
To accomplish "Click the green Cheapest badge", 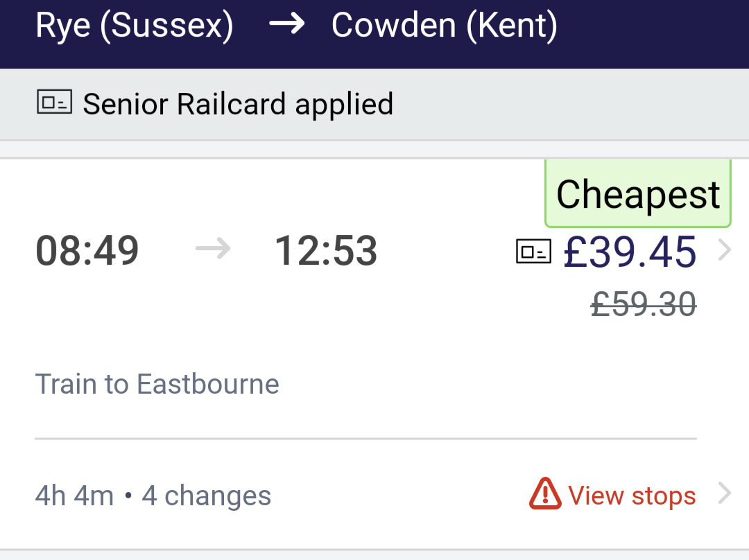I will [x=638, y=194].
